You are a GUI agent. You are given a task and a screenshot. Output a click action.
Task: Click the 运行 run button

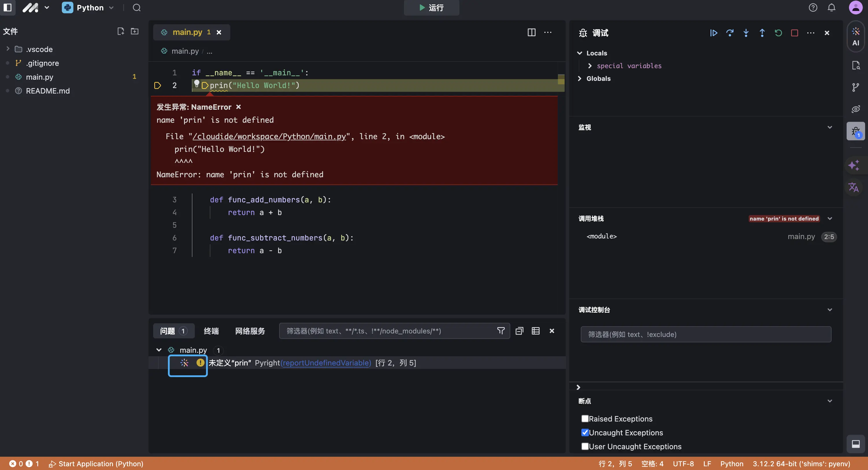pos(431,8)
